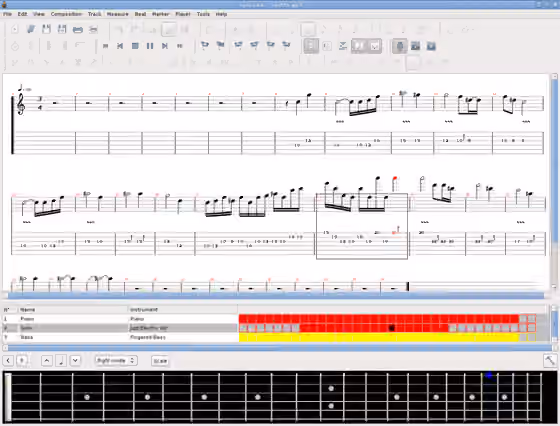
Task: Pause playback
Action: (x=150, y=46)
